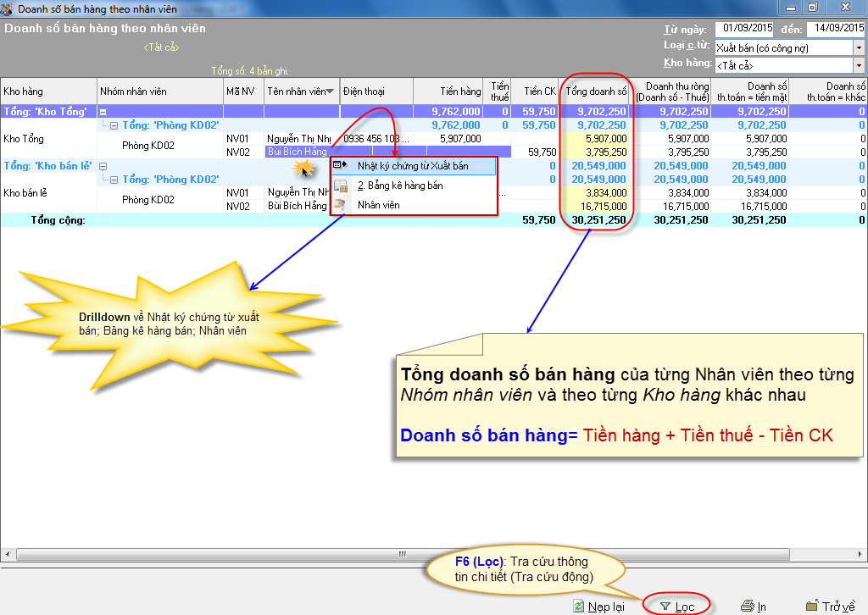This screenshot has height=615, width=868.
Task: Click the application icon in title bar
Action: coord(8,8)
